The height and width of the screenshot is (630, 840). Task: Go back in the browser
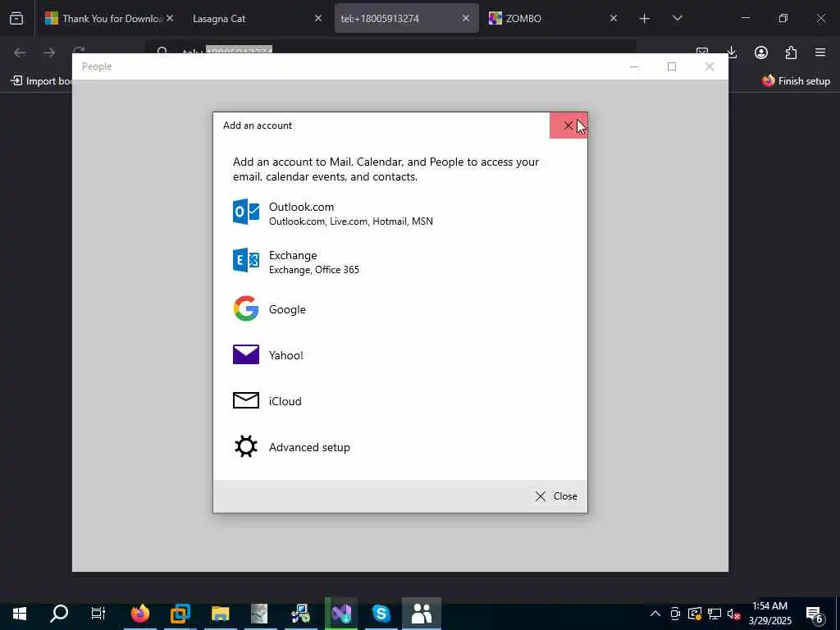(20, 52)
